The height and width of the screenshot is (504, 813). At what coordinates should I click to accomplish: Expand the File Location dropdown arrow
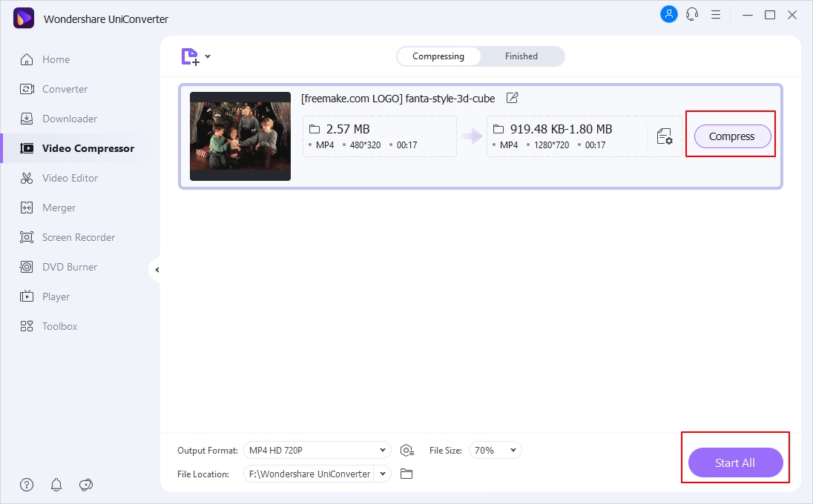point(383,474)
